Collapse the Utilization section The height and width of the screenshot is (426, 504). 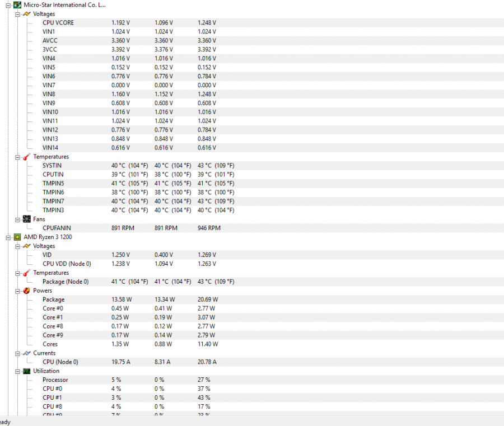tap(18, 371)
